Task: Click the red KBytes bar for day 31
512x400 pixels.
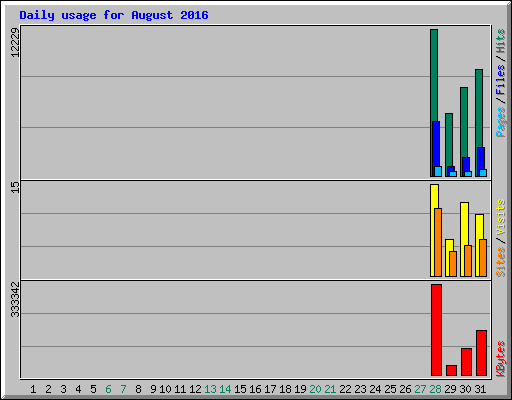Action: 481,353
